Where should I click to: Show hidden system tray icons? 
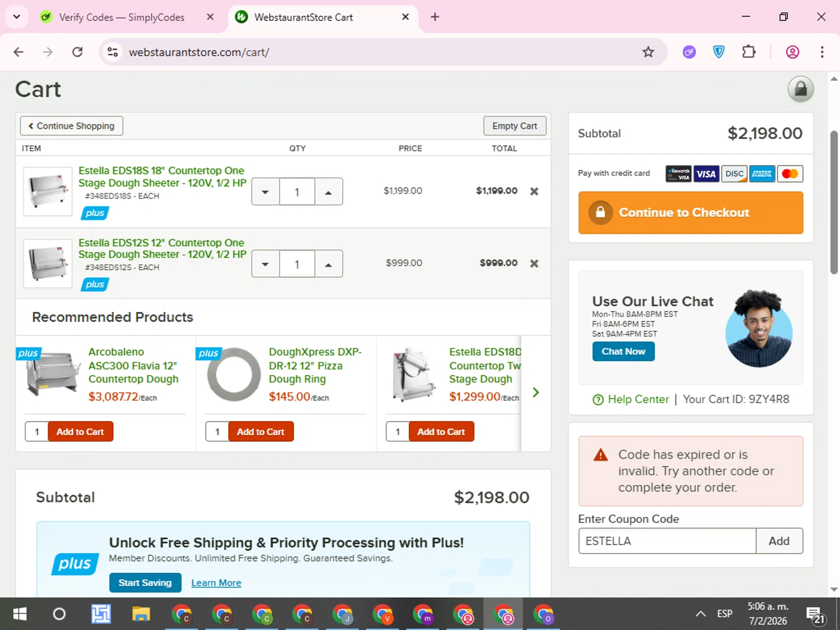(701, 614)
